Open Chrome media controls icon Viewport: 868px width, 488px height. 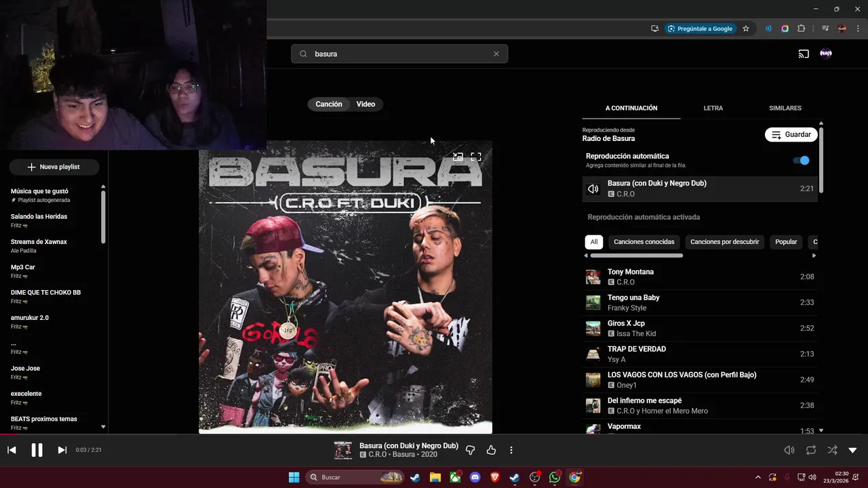tap(825, 28)
